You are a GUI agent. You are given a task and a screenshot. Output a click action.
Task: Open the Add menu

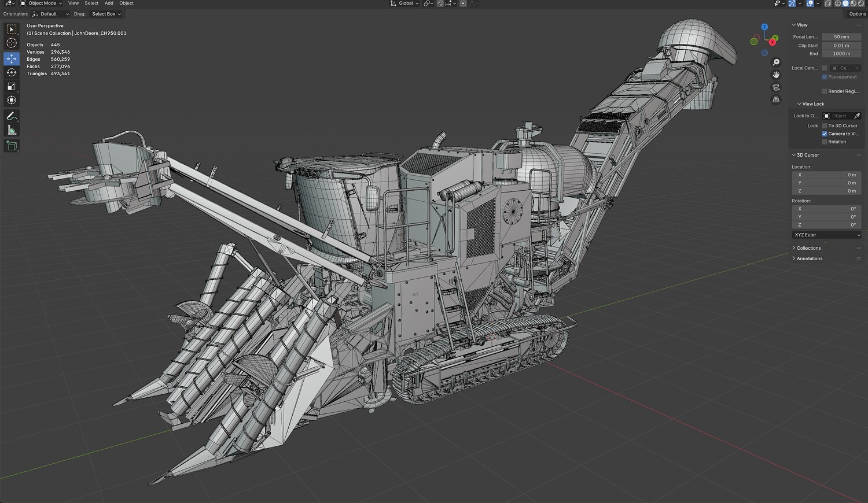(109, 3)
